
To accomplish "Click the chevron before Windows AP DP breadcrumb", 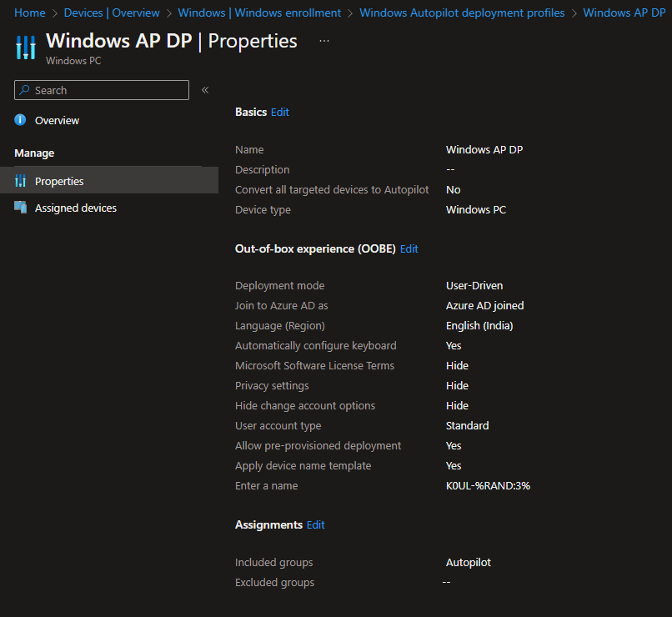I will (574, 13).
